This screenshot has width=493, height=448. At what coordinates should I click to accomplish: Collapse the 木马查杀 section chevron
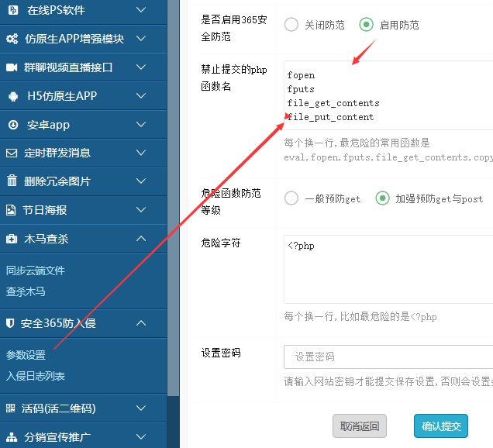click(141, 239)
